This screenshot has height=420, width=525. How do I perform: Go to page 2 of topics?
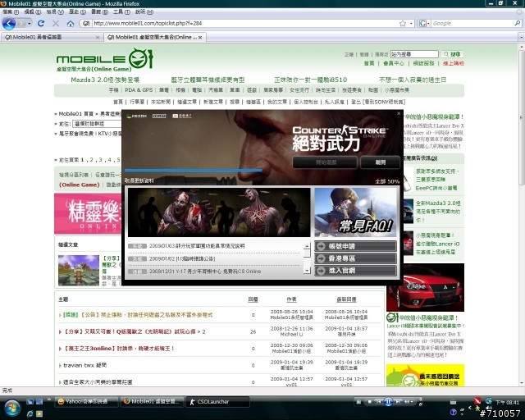coord(91,160)
